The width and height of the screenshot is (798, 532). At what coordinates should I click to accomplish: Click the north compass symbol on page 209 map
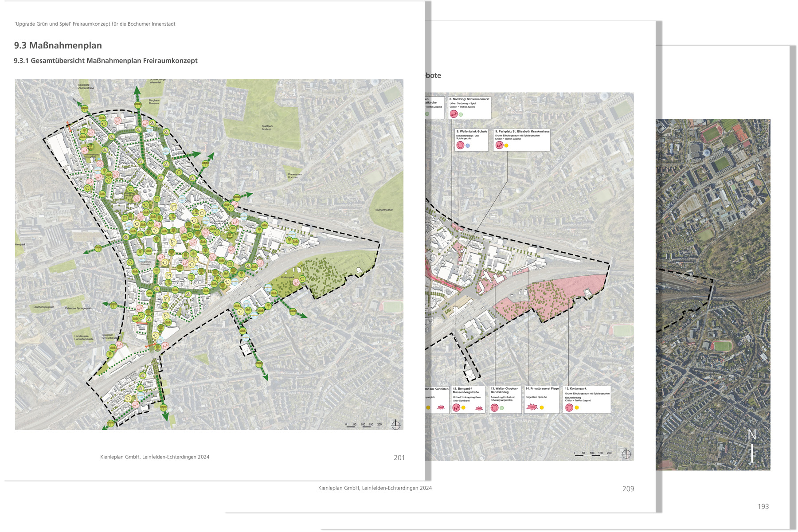pyautogui.click(x=626, y=454)
